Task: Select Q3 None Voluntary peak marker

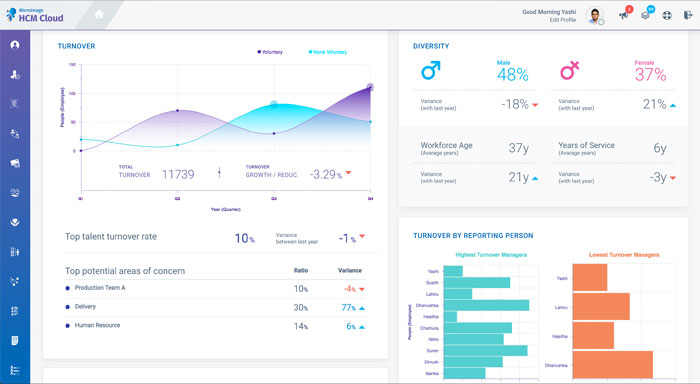Action: click(x=274, y=104)
